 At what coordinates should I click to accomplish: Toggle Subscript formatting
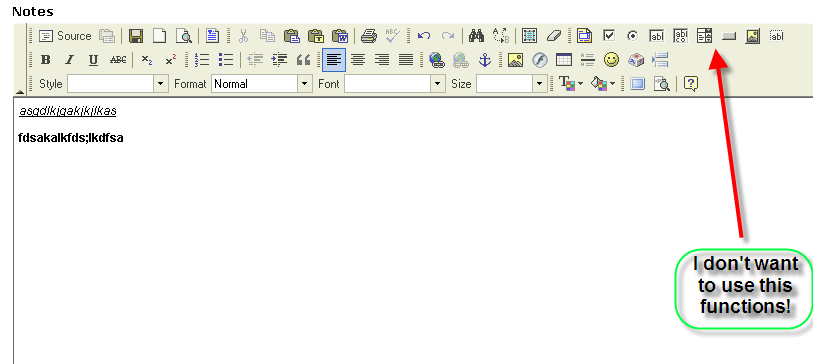coord(147,60)
